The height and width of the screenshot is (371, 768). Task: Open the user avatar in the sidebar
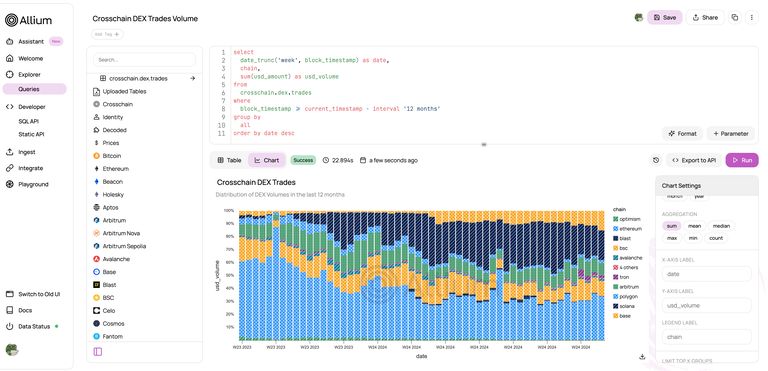click(x=12, y=349)
